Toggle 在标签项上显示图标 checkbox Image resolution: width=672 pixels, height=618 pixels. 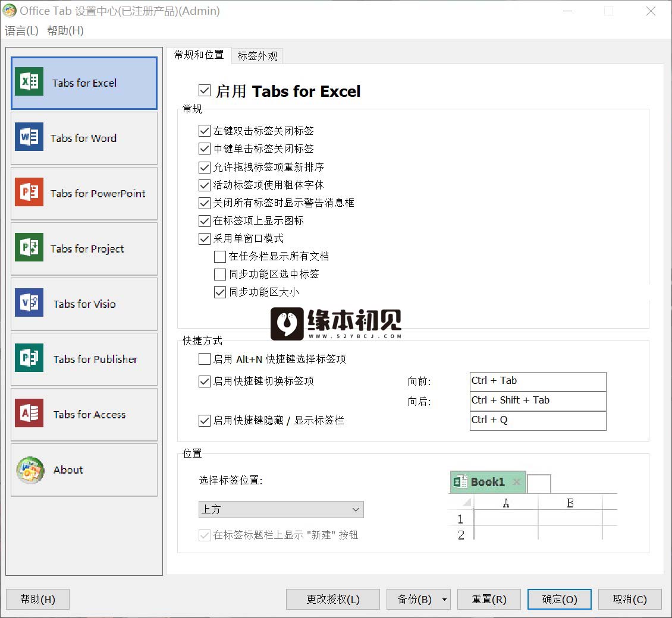pos(205,220)
